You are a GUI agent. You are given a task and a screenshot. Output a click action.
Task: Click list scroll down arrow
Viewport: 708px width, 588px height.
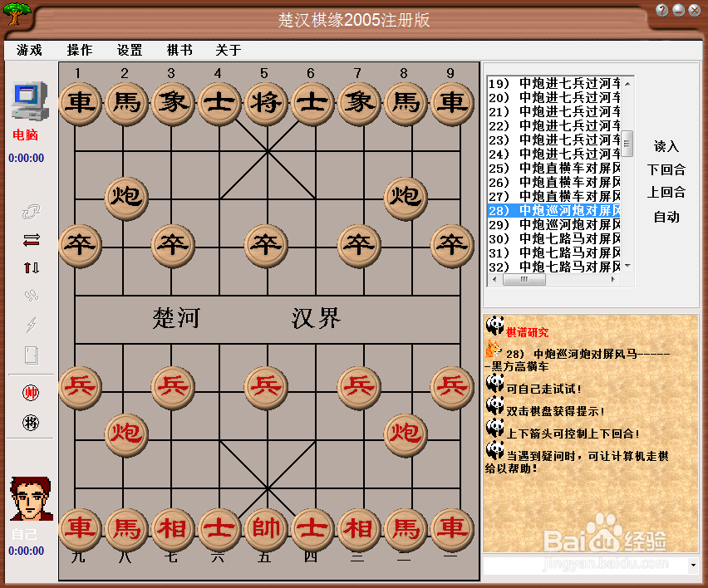pyautogui.click(x=627, y=267)
